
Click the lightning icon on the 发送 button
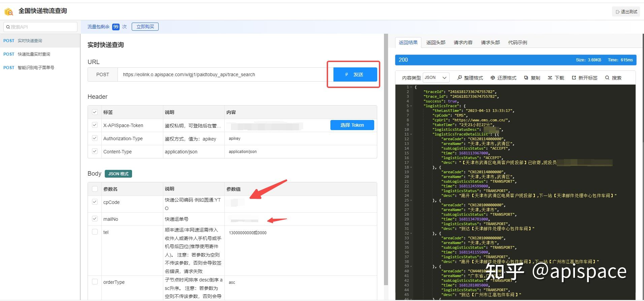click(x=347, y=74)
